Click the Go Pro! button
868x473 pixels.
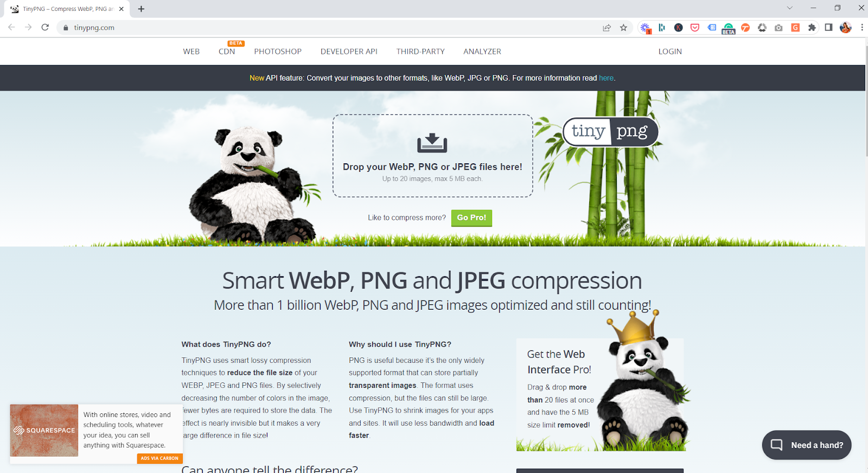[471, 218]
